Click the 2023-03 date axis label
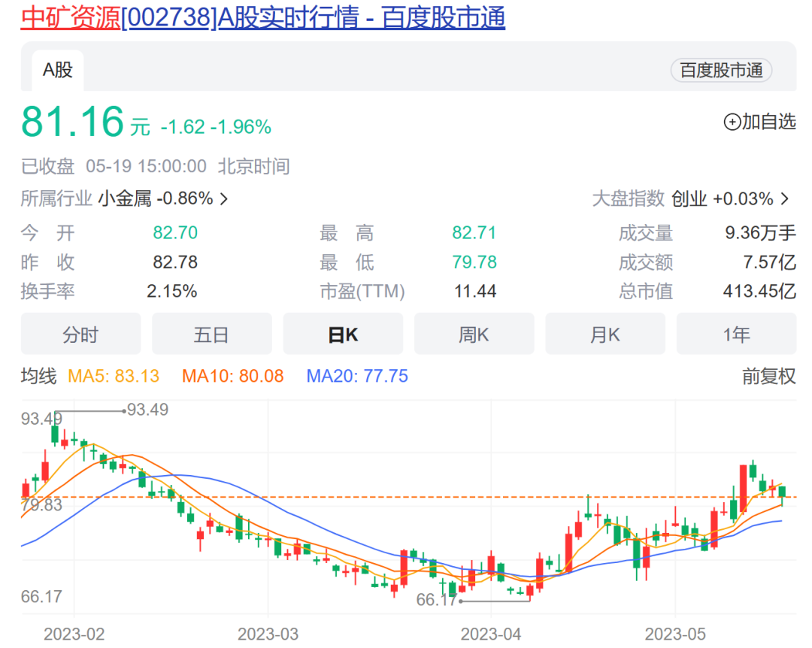 click(x=268, y=634)
